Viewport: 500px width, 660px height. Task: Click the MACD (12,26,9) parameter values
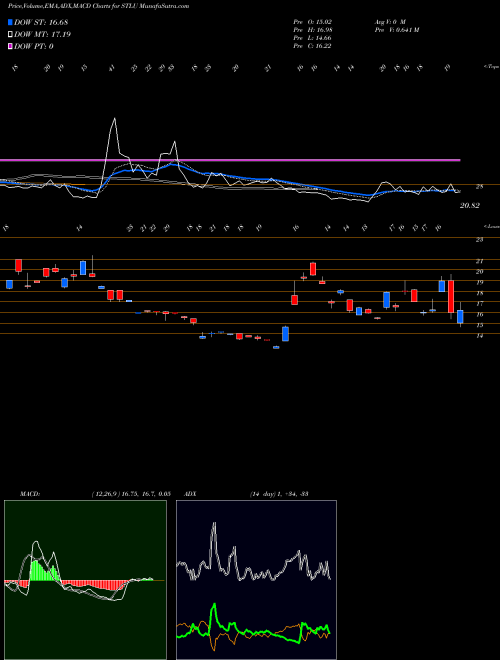131,493
